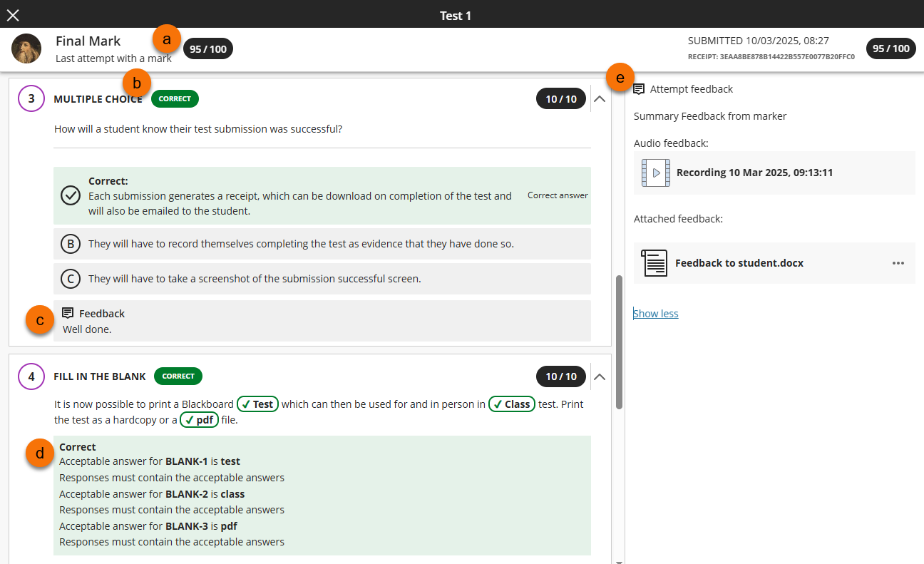
Task: Open more options for the attached feedback file
Action: tap(898, 263)
